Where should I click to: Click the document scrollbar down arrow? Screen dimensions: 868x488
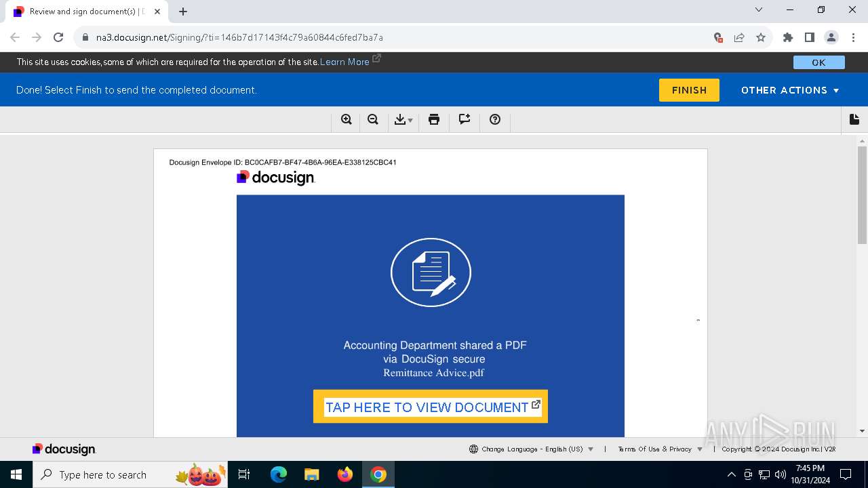[863, 431]
